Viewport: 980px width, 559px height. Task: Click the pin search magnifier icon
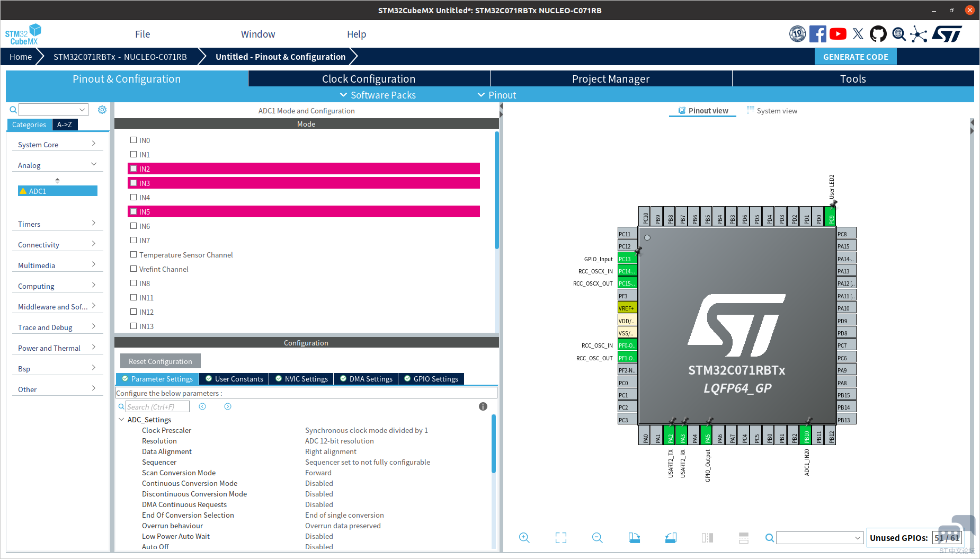770,538
